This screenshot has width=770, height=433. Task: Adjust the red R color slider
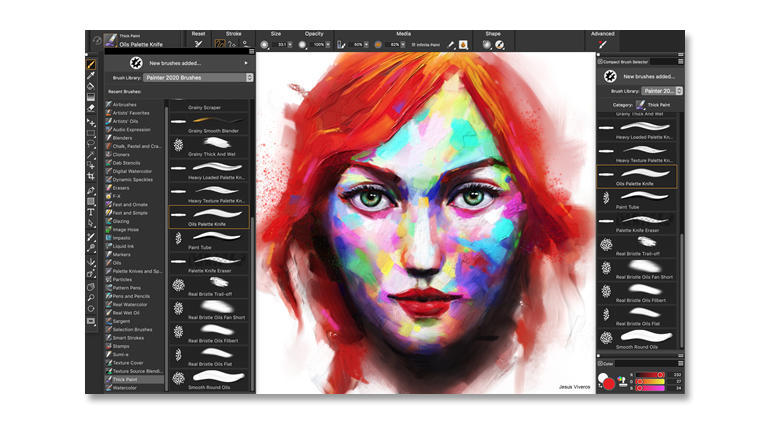point(651,375)
